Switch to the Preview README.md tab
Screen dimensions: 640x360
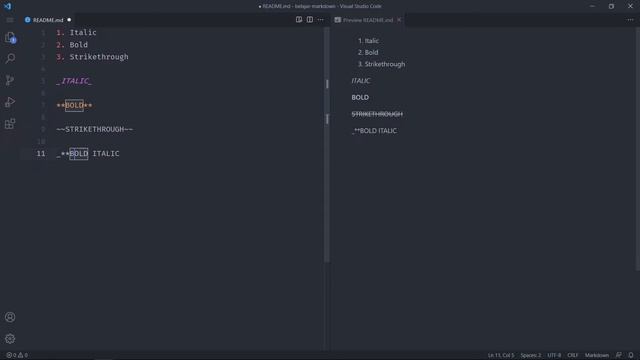click(368, 20)
